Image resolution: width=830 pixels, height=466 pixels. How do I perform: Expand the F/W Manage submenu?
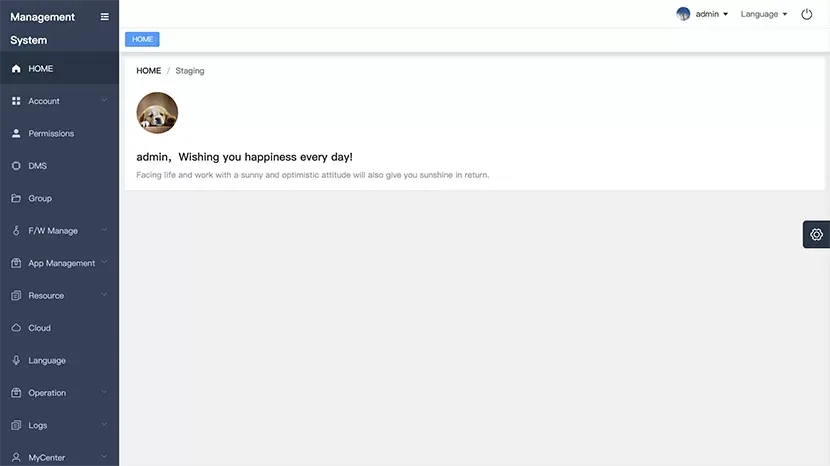pos(59,230)
